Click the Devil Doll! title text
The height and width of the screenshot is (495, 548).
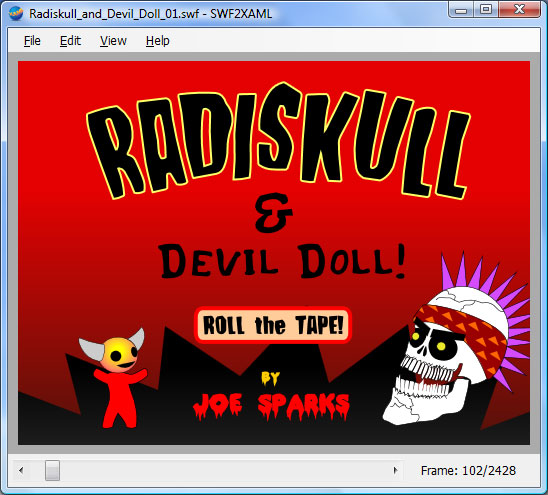282,261
